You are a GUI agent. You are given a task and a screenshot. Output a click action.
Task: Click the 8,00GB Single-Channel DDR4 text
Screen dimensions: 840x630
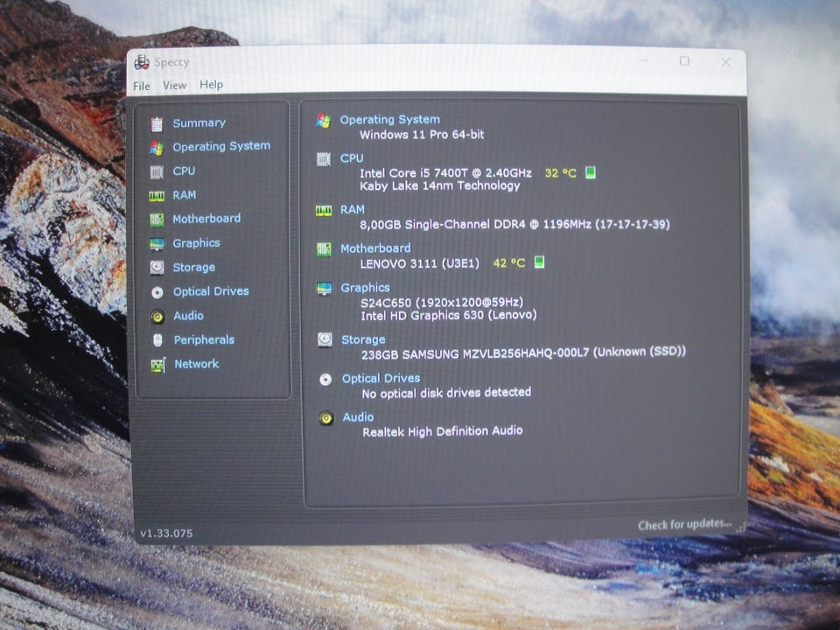(x=514, y=224)
